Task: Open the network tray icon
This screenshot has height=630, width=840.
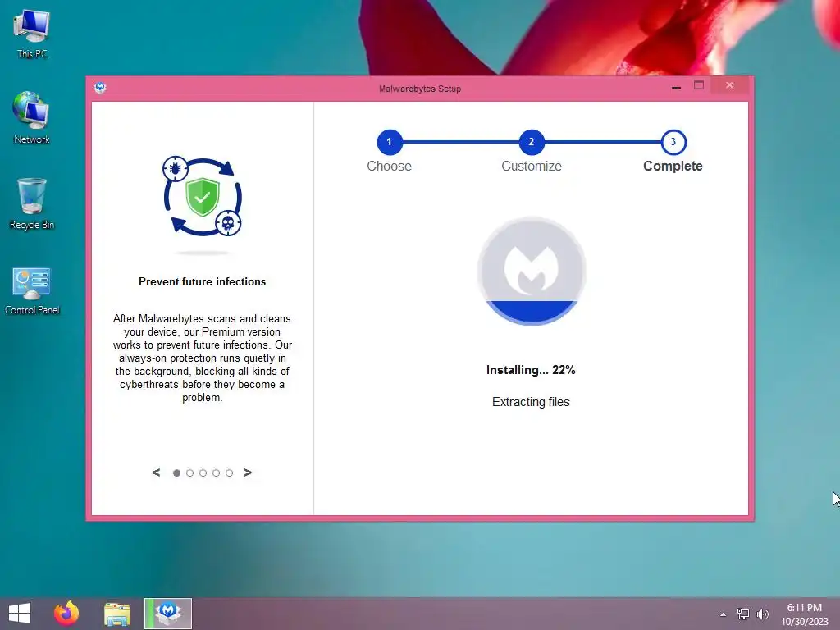Action: [743, 614]
